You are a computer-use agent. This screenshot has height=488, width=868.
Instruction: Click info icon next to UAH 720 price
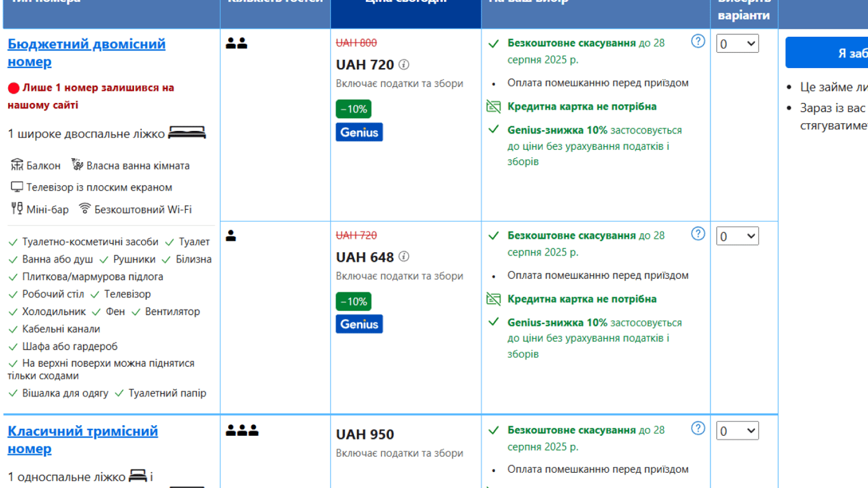pyautogui.click(x=403, y=65)
